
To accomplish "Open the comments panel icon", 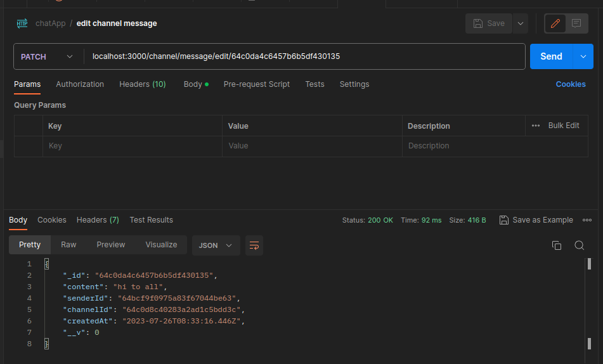I will pos(576,23).
